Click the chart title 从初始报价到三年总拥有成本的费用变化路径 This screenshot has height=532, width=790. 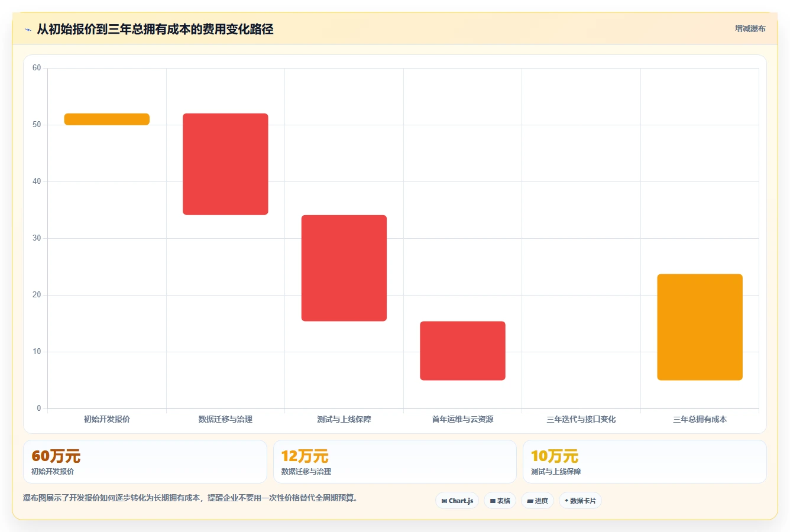coord(155,30)
